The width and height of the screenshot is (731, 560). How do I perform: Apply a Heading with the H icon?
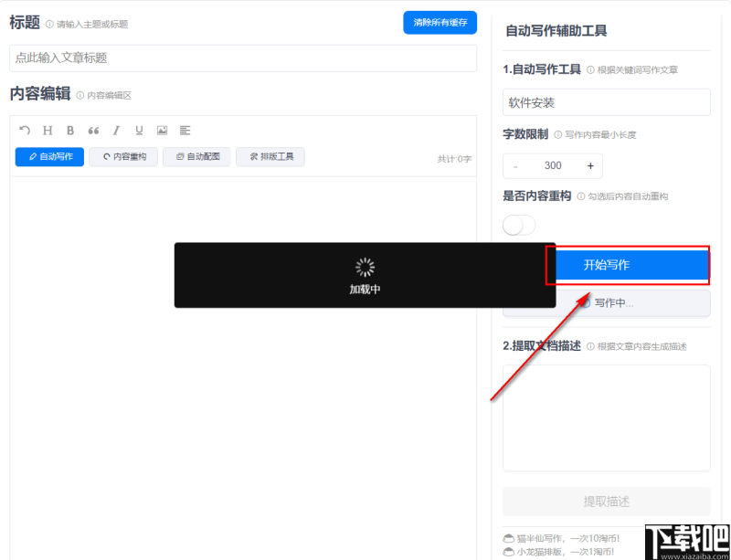coord(47,130)
